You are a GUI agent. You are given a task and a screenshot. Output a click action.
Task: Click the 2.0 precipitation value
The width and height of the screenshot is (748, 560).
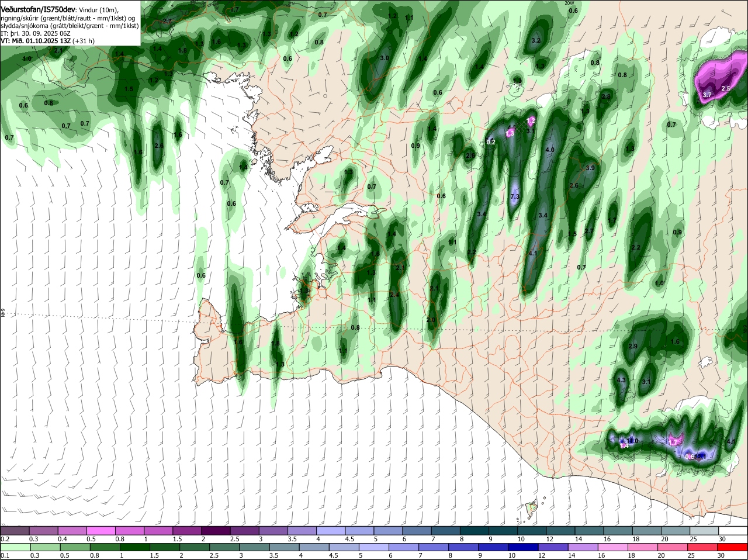coord(431,320)
